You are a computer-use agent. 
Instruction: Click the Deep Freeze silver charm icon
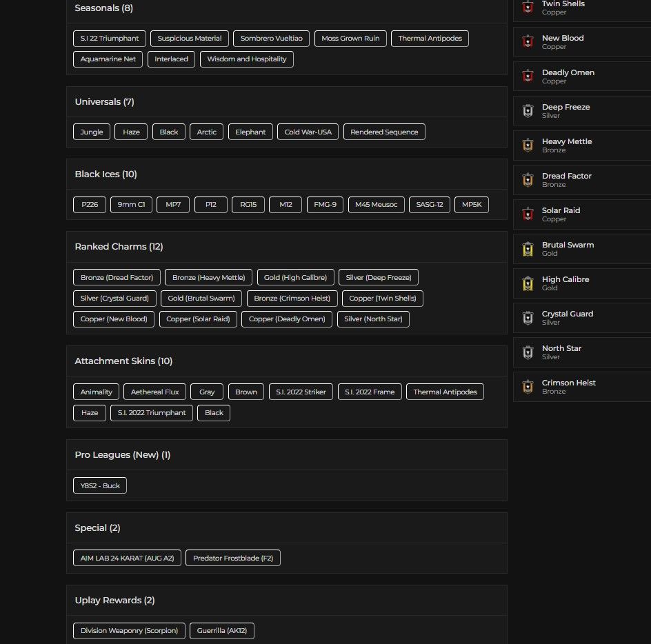pyautogui.click(x=528, y=111)
